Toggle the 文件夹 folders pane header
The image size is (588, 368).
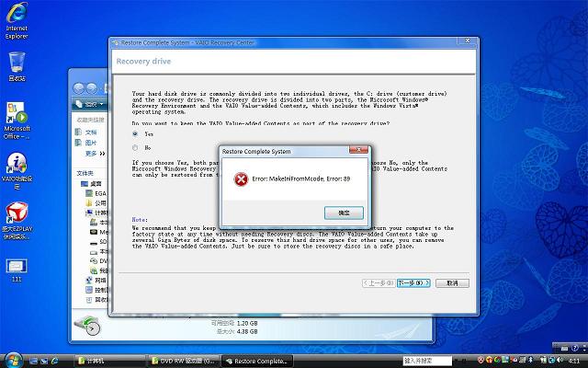(x=85, y=173)
